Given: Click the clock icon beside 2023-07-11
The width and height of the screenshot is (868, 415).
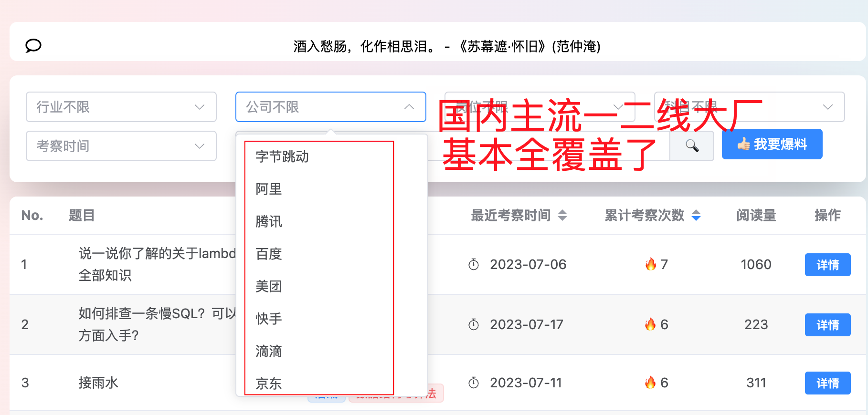Looking at the screenshot, I should point(474,383).
